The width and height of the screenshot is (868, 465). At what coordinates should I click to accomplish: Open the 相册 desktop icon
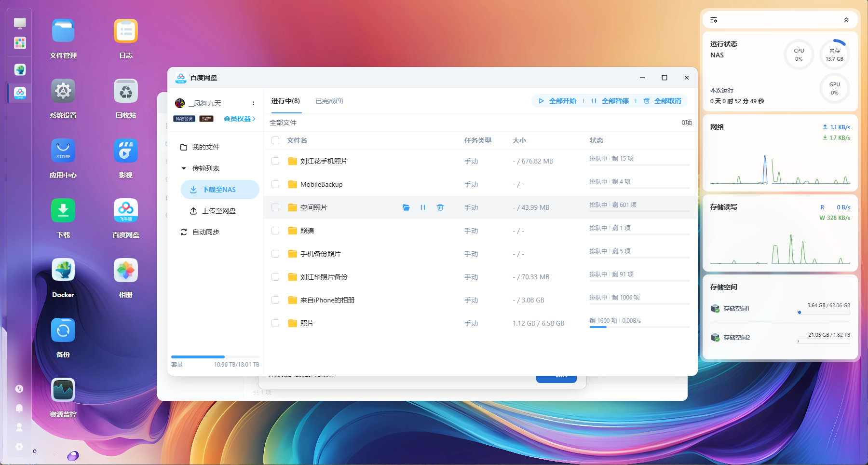coord(126,270)
